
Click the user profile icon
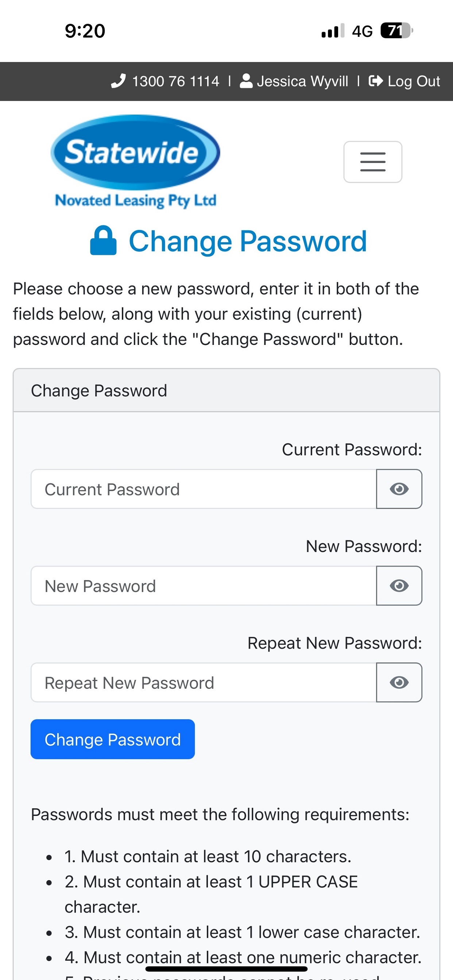(246, 81)
